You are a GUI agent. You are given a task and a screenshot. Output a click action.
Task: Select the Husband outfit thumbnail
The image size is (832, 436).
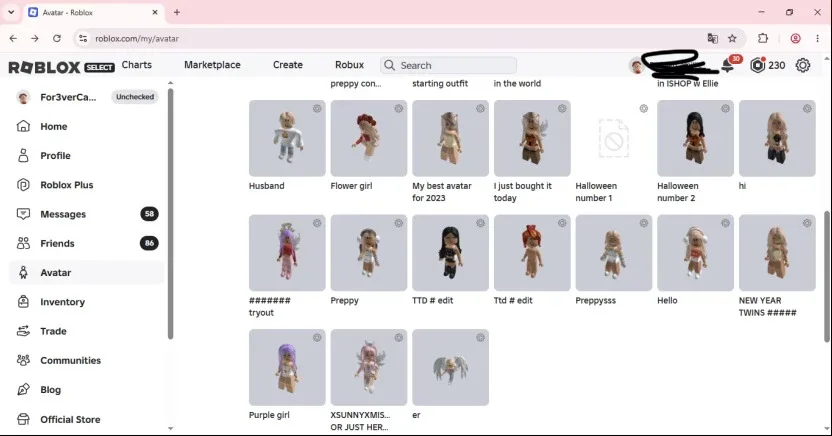(x=287, y=138)
